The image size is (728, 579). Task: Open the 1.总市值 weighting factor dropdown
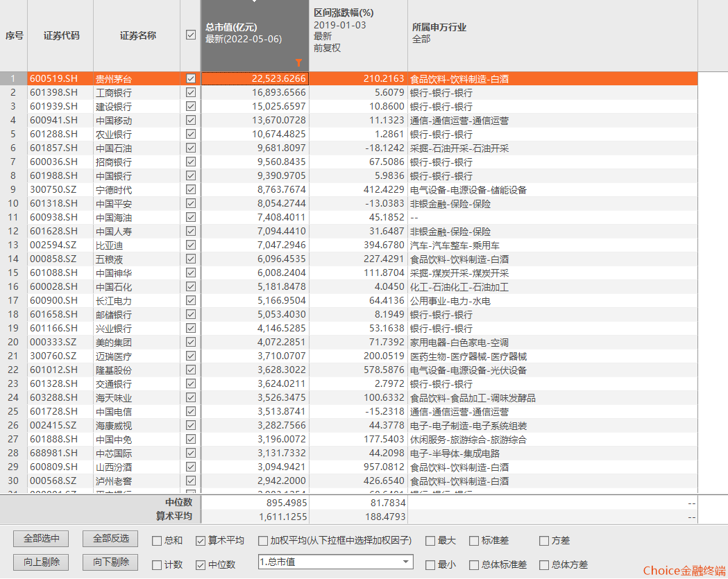(405, 562)
